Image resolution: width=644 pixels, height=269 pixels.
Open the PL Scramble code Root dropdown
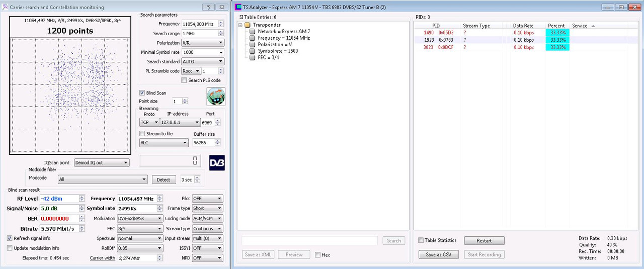(191, 71)
